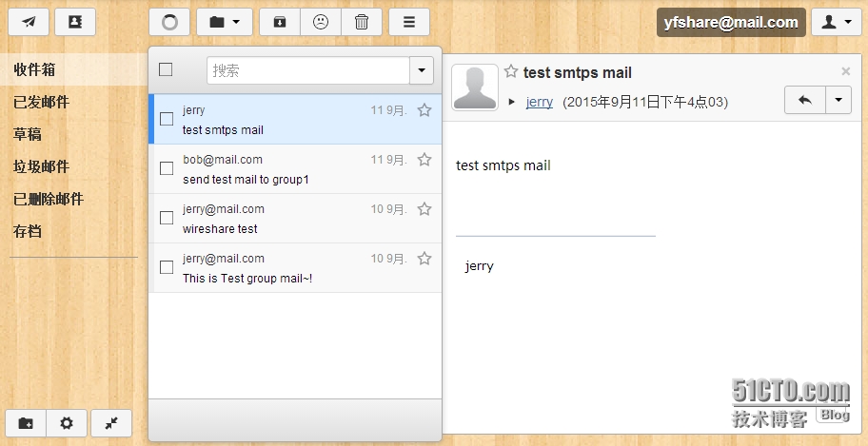This screenshot has height=446, width=868.
Task: Delete message using trash can icon
Action: click(x=362, y=22)
